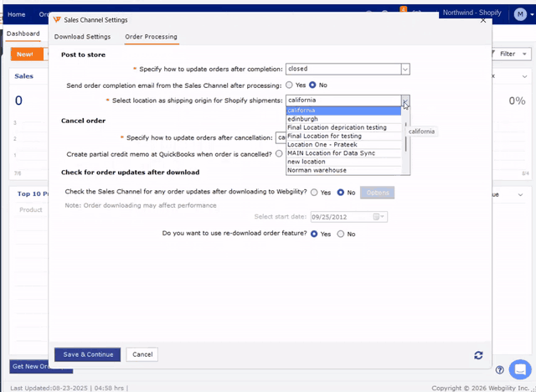
Task: Choose Norman warehouse option in list
Action: [x=343, y=170]
